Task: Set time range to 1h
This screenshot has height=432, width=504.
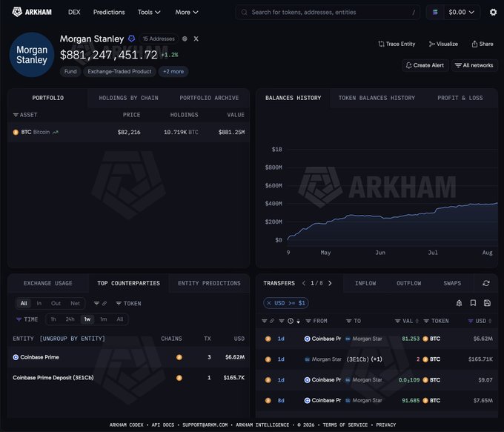Action: tap(53, 319)
